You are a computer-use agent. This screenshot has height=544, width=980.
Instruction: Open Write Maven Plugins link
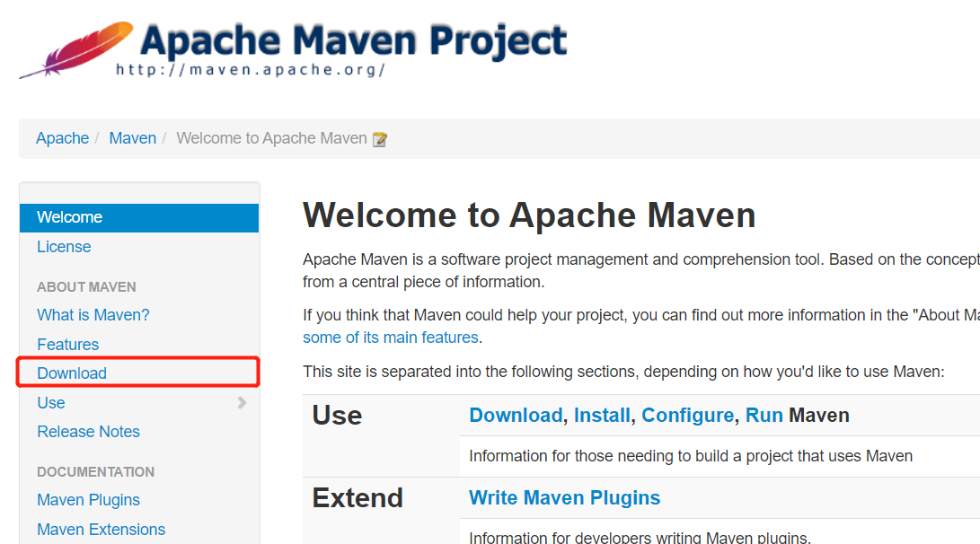[564, 498]
